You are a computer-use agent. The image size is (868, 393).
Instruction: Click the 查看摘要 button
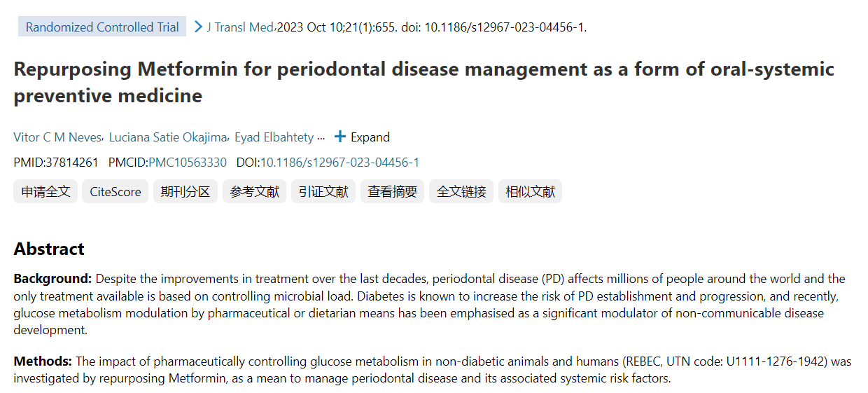[x=393, y=192]
